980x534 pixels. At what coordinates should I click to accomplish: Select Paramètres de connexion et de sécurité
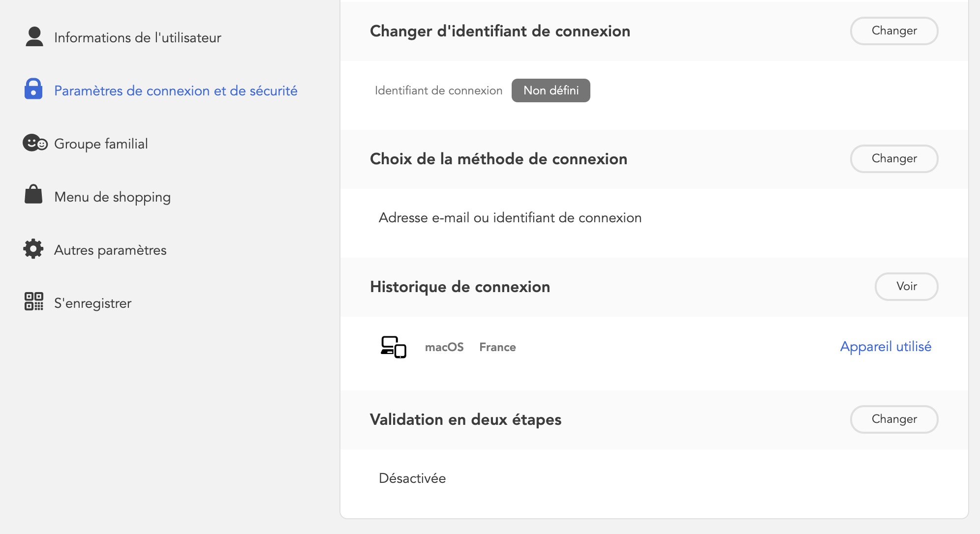pos(176,91)
